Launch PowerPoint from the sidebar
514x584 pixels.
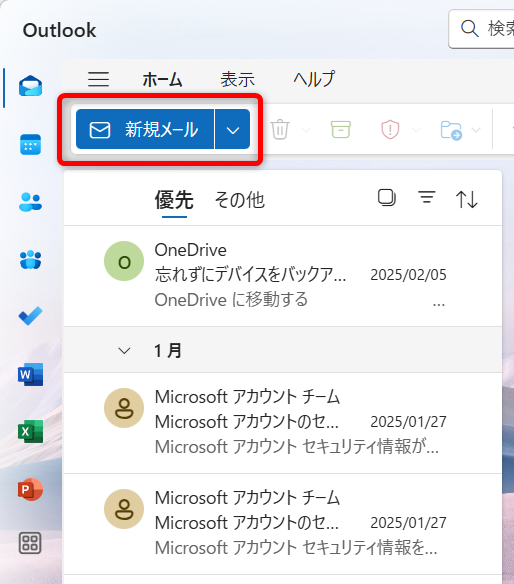coord(31,489)
